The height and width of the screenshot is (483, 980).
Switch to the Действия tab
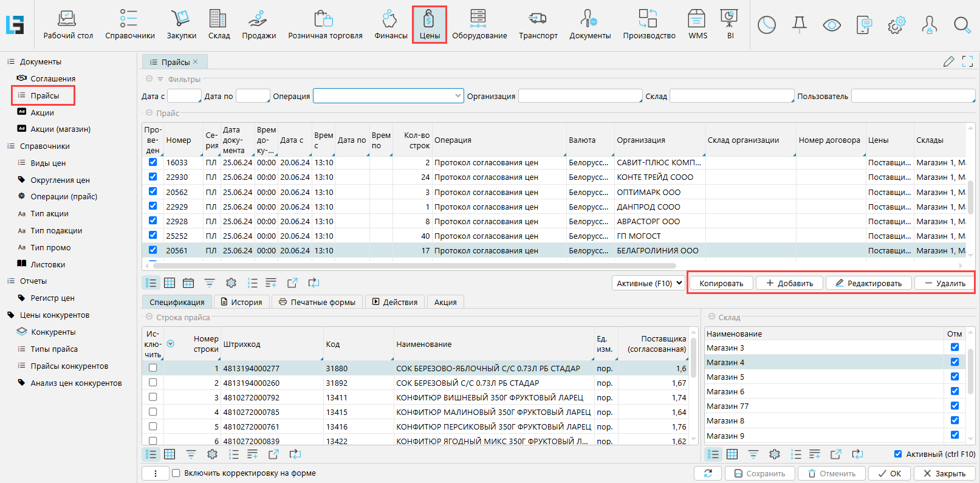[x=395, y=302]
